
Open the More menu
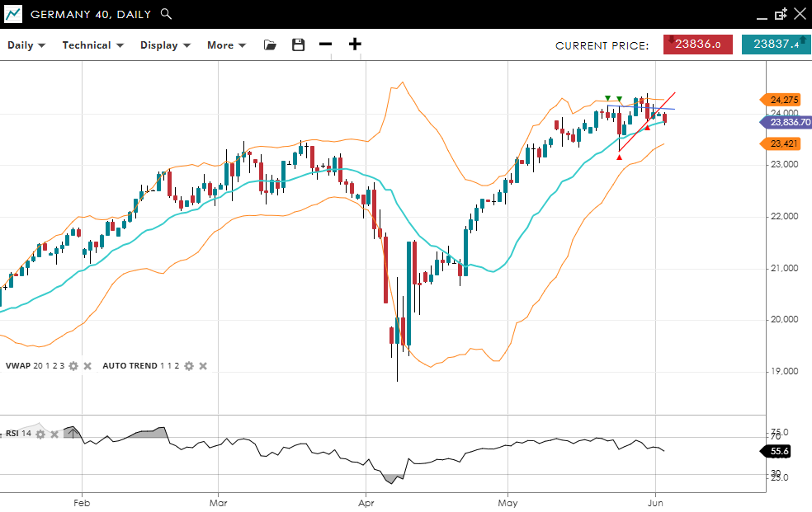point(226,45)
